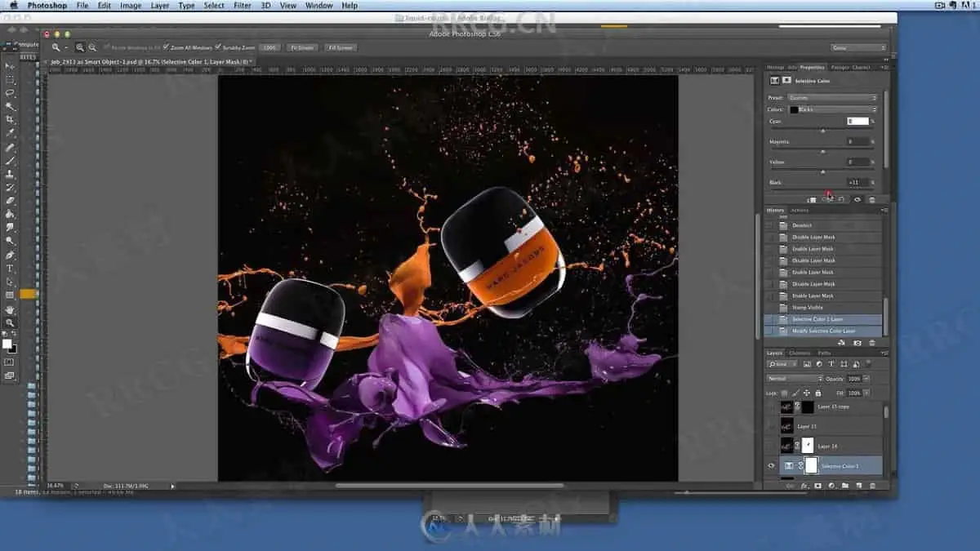This screenshot has height=551, width=980.
Task: Select the Rectangular Marquee tool
Action: click(x=10, y=80)
